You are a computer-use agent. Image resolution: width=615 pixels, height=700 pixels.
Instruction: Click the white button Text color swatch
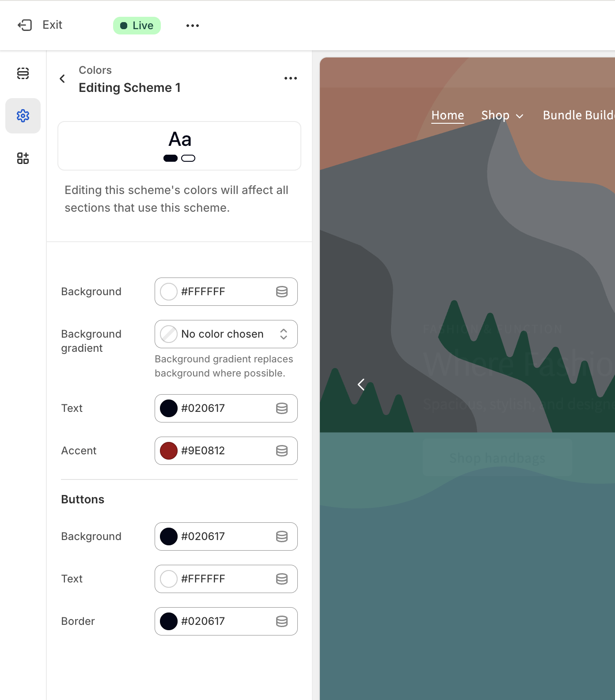(169, 579)
